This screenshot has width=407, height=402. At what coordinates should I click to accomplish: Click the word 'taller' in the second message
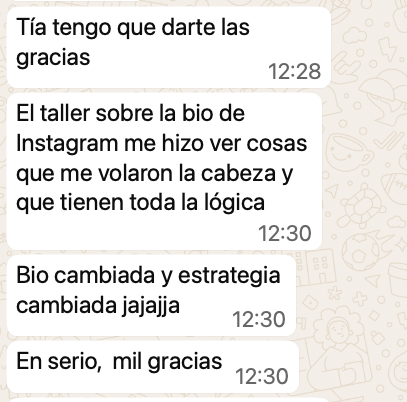(65, 113)
